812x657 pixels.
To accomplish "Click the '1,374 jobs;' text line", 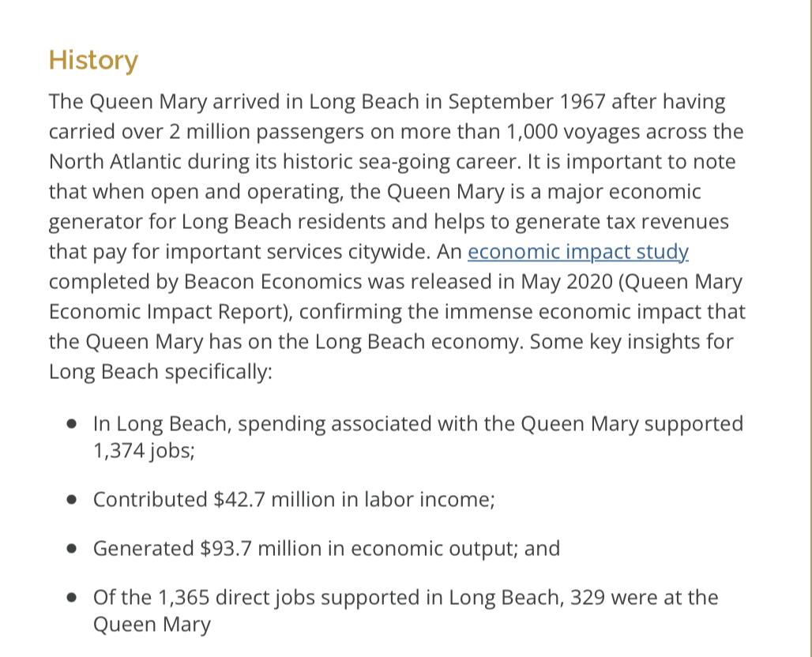I will 144,452.
